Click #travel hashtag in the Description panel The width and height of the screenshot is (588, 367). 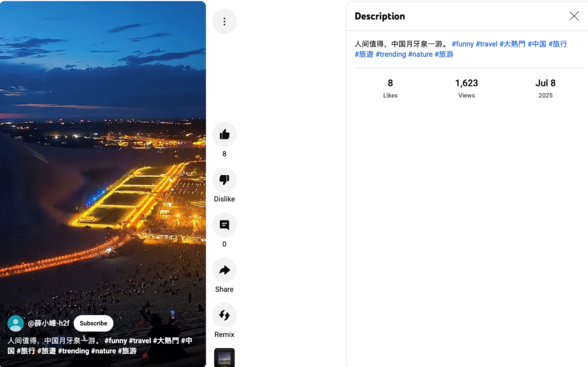click(486, 44)
